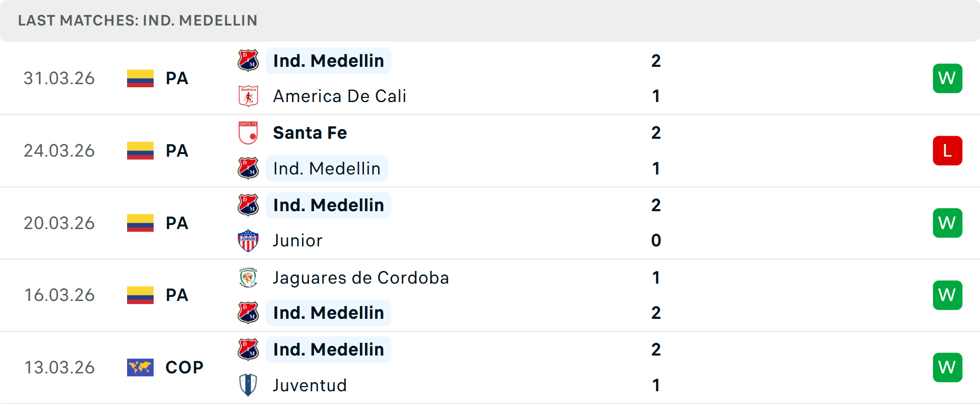Select the 16.03.26 Jaguares match row
This screenshot has width=980, height=404.
tap(490, 295)
